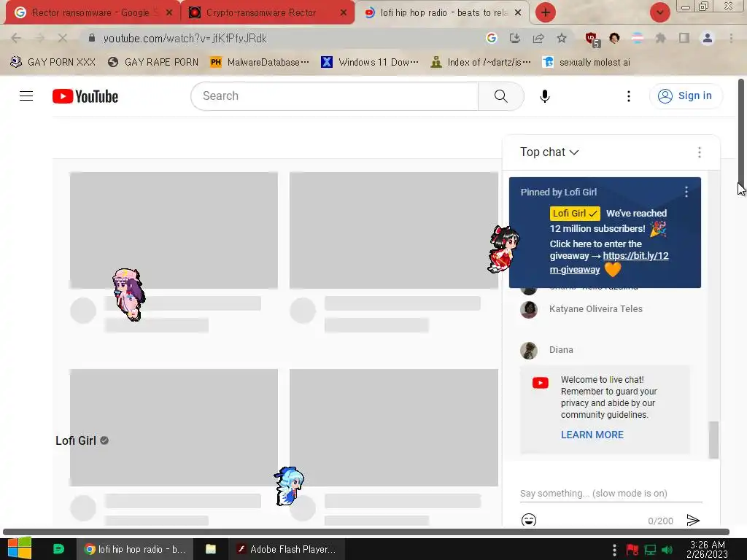Open File Explorer from the taskbar

[211, 549]
